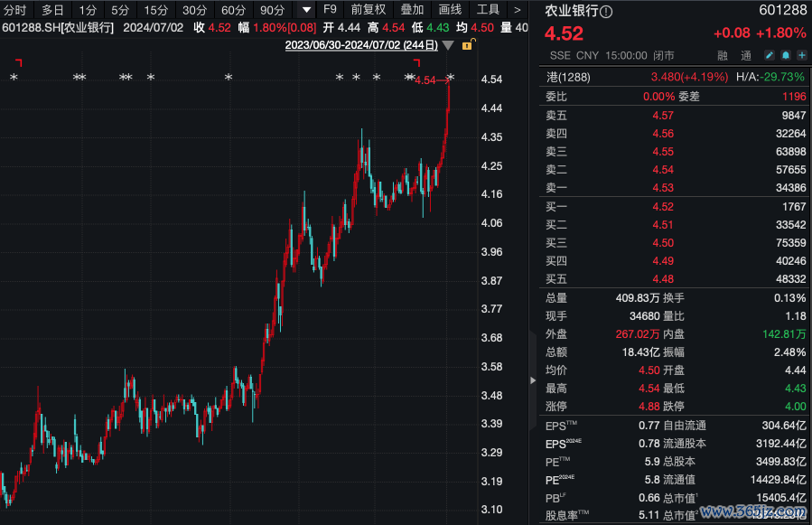Expand more toolbar options with > arrow
This screenshot has width=812, height=525.
tap(518, 10)
